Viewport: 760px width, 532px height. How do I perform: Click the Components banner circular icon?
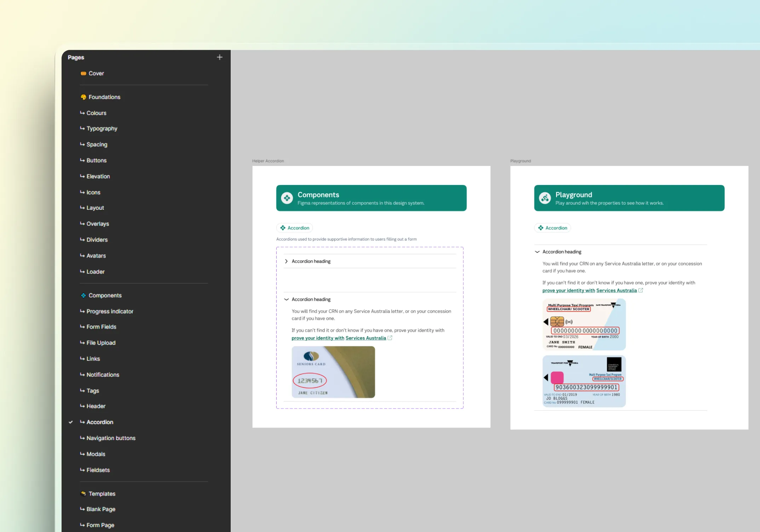[x=287, y=198]
